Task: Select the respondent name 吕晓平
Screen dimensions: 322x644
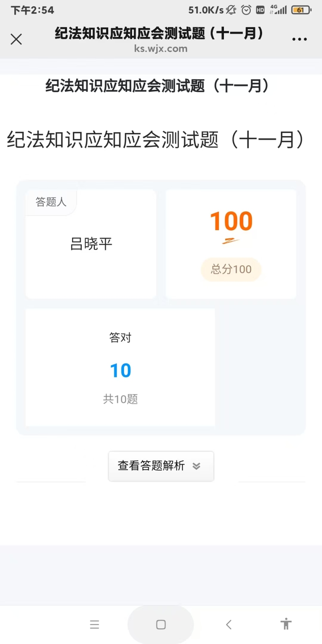Action: [x=91, y=244]
